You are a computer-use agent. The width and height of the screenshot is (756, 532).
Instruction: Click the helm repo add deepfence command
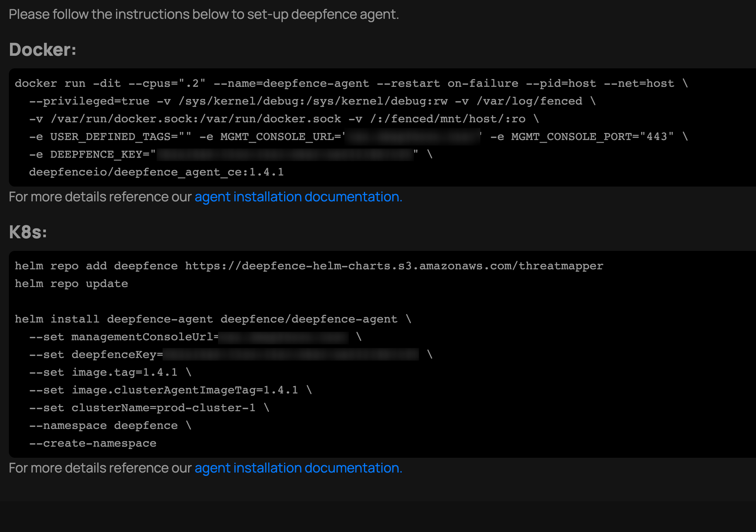(x=309, y=266)
